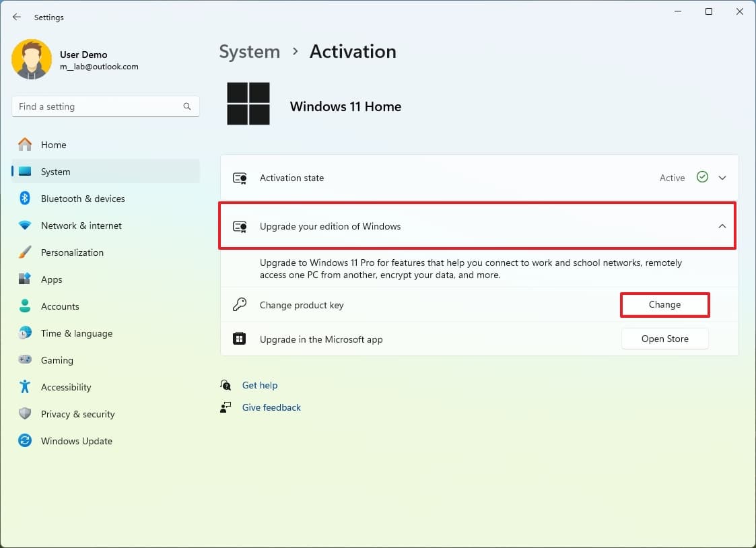Select the Network & internet globe icon
Screen dimensions: 756x548
(x=25, y=226)
